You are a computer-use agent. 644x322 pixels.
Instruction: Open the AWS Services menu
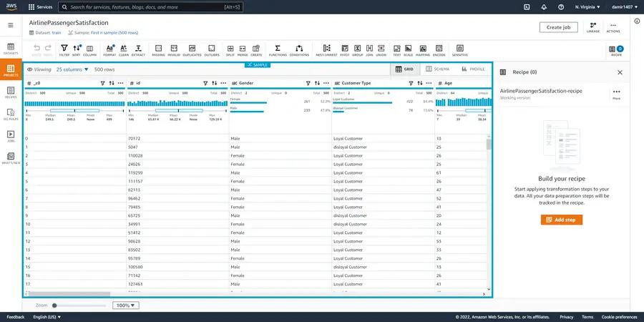(40, 7)
